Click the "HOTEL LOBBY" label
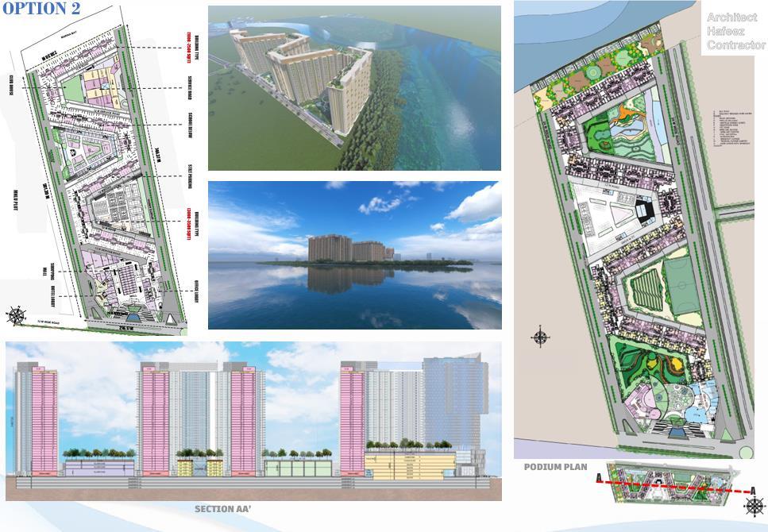 (x=52, y=295)
